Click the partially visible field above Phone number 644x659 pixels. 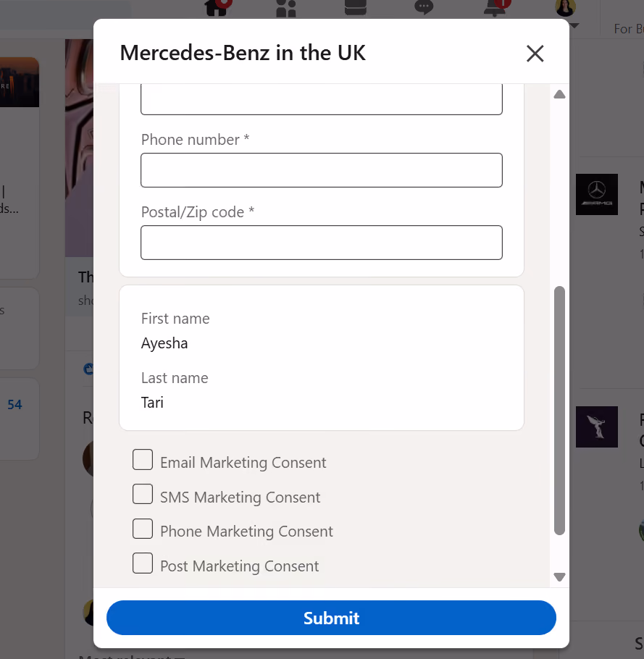pyautogui.click(x=322, y=99)
